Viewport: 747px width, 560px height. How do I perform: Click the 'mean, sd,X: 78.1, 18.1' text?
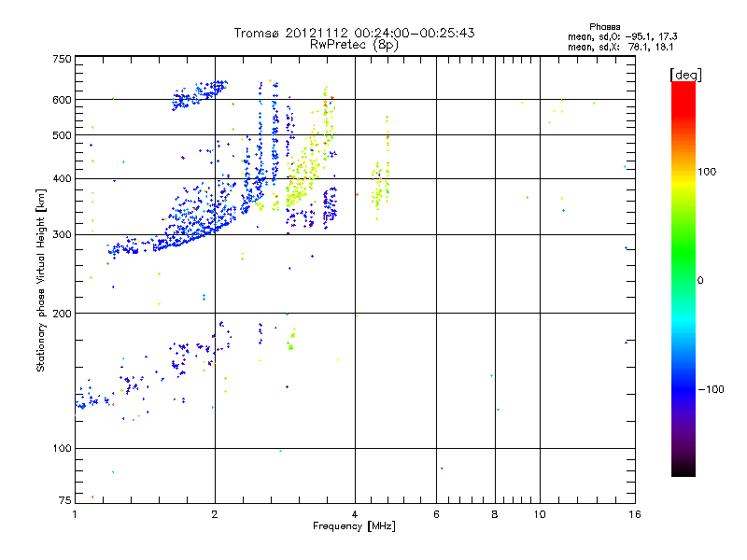pos(620,47)
